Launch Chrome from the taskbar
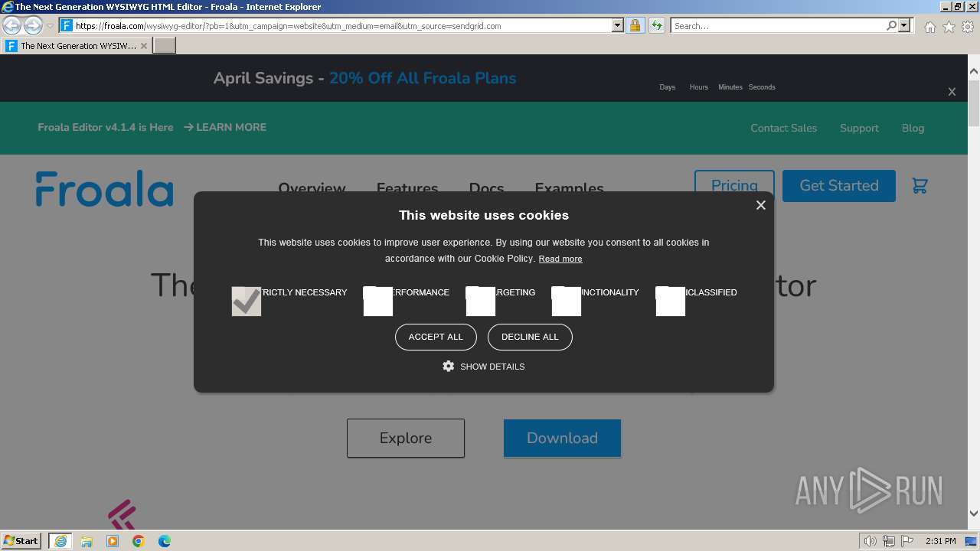 tap(139, 541)
